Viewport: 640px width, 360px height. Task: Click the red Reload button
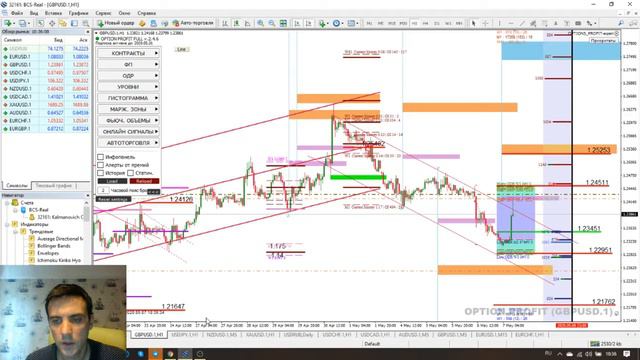point(144,181)
